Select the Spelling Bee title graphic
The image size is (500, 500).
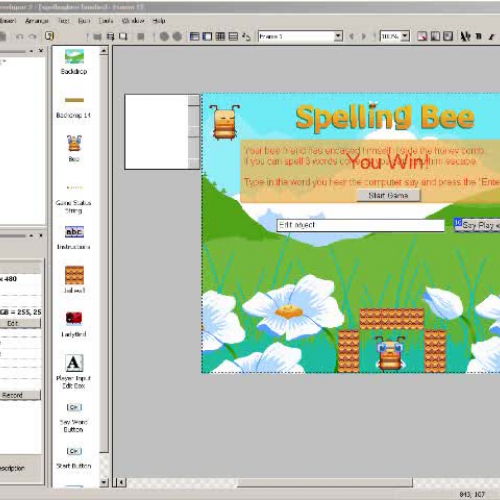coord(385,117)
